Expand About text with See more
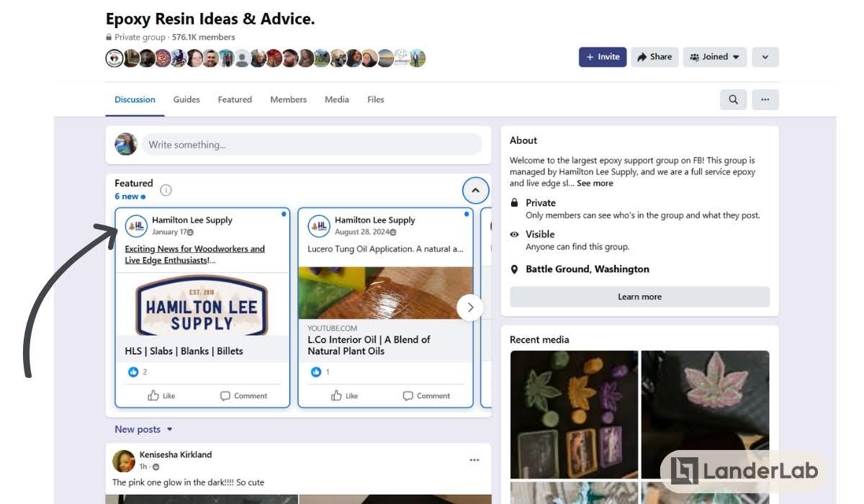Screen dimensions: 864x504 (x=595, y=184)
